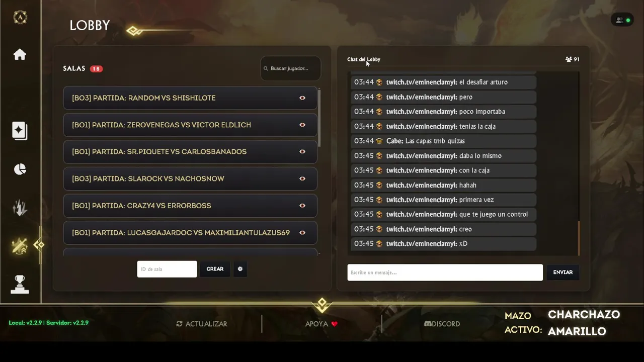Click the Buscar jugador search field

click(291, 68)
